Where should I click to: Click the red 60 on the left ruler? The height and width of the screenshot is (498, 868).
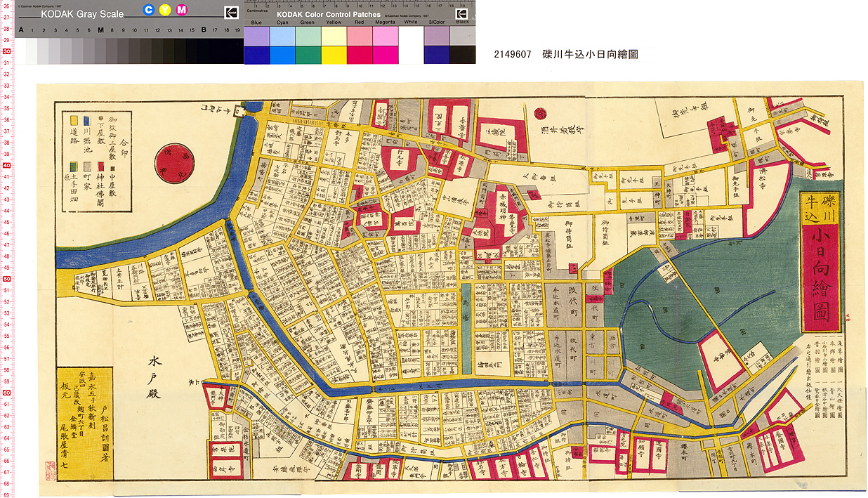[x=6, y=393]
